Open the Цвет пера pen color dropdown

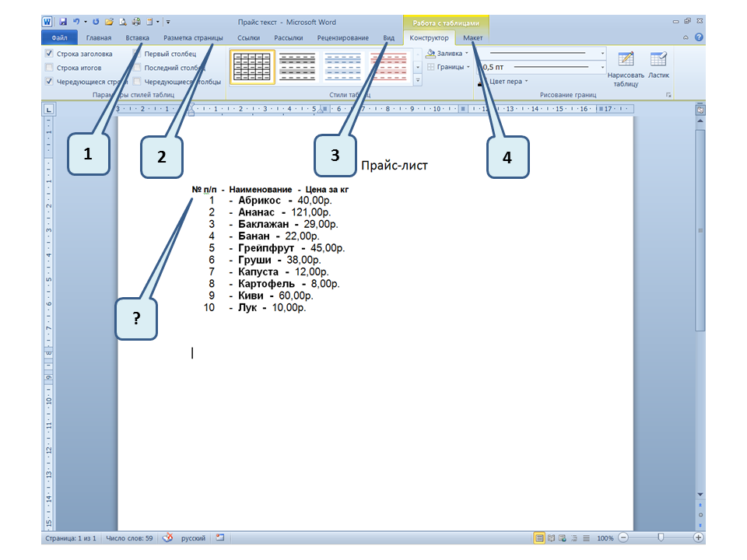507,81
